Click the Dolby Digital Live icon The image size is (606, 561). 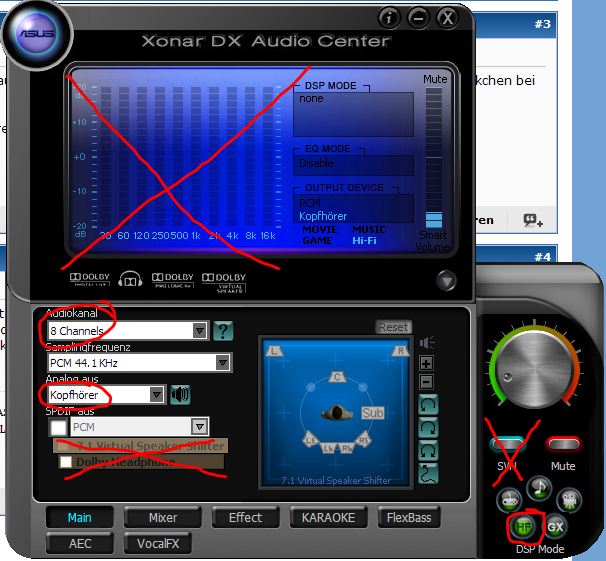point(90,279)
